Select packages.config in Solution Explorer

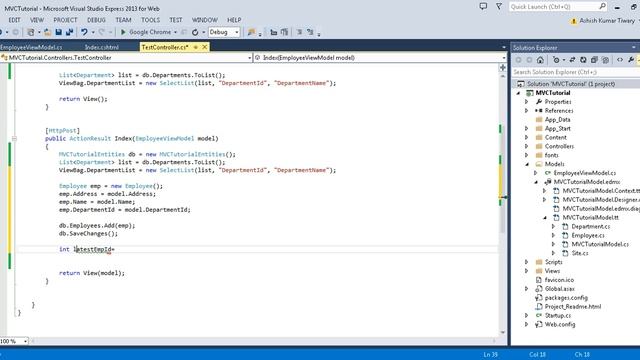point(566,298)
